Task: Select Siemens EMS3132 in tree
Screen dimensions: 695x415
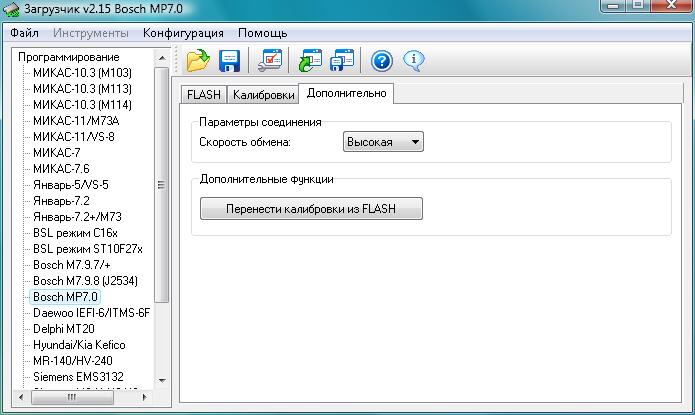Action: click(x=78, y=376)
